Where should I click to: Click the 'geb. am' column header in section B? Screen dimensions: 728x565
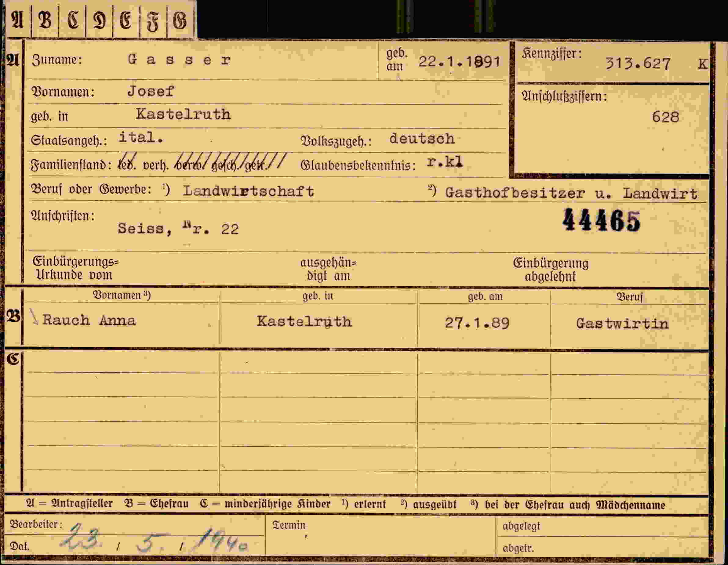click(x=485, y=296)
